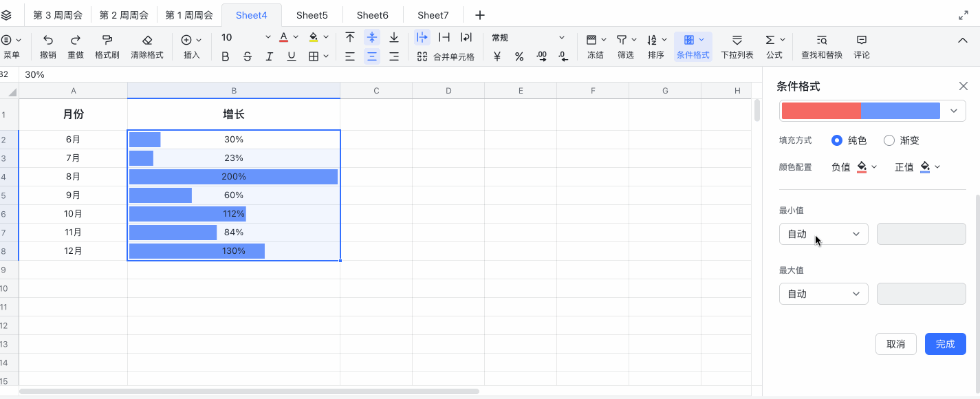Click the 完成 button
The width and height of the screenshot is (980, 399).
coord(945,344)
